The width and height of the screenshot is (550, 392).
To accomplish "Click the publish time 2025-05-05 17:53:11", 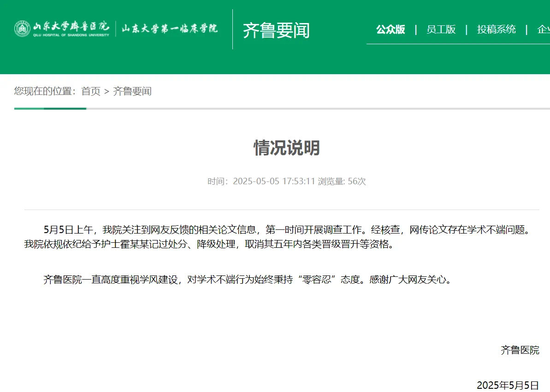I will pos(274,181).
